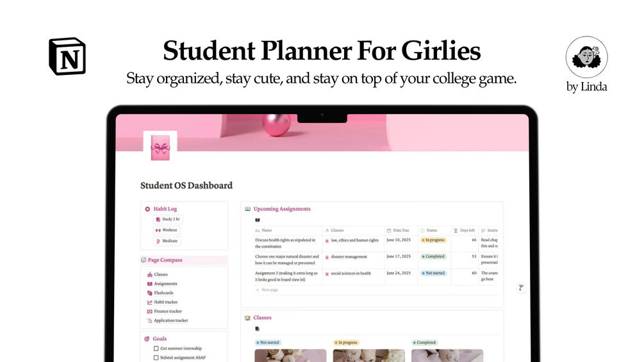Open the Finance tracker page
The width and height of the screenshot is (644, 362).
point(167,311)
